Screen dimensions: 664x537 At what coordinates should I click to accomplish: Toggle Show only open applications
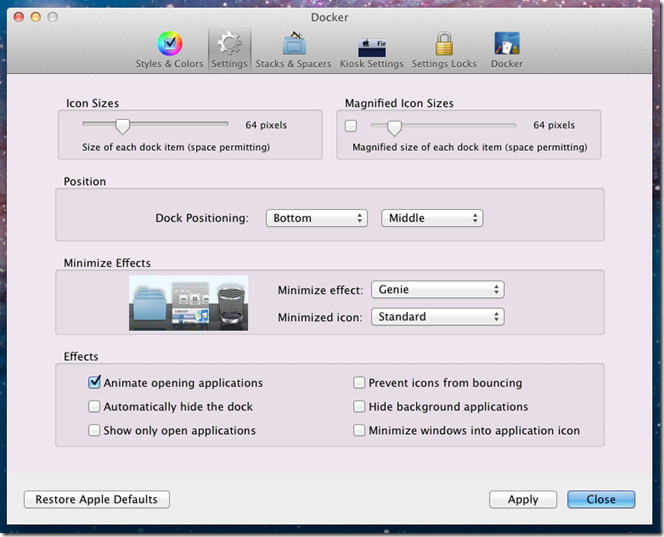95,431
